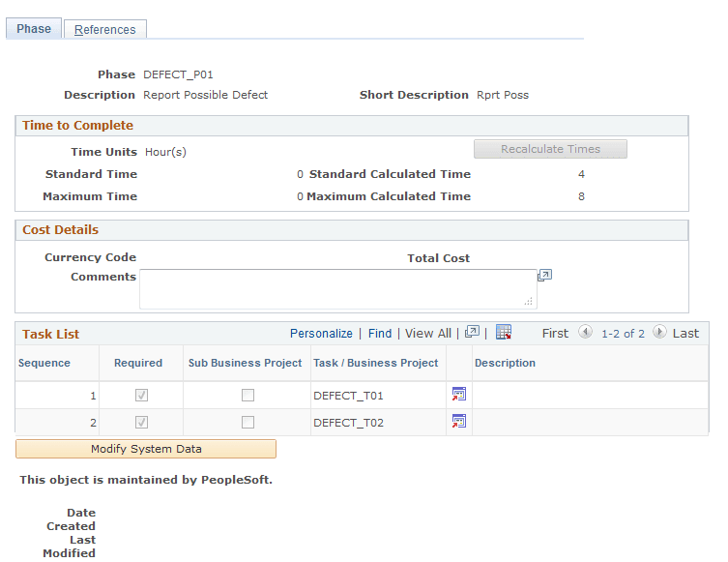Select the DEFECT_T02 task cell
728x562 pixels.
(348, 423)
